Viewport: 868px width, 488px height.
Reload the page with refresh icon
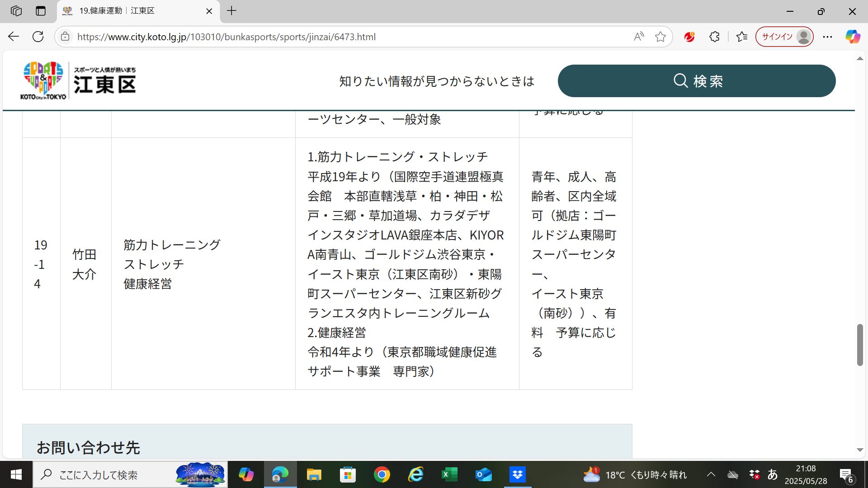[x=38, y=37]
